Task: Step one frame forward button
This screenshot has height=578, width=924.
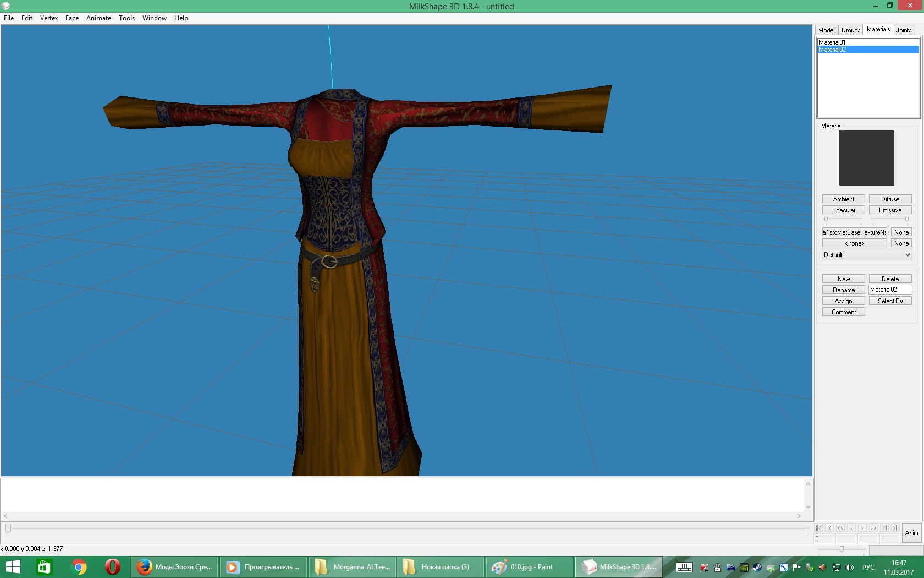Action: (862, 528)
